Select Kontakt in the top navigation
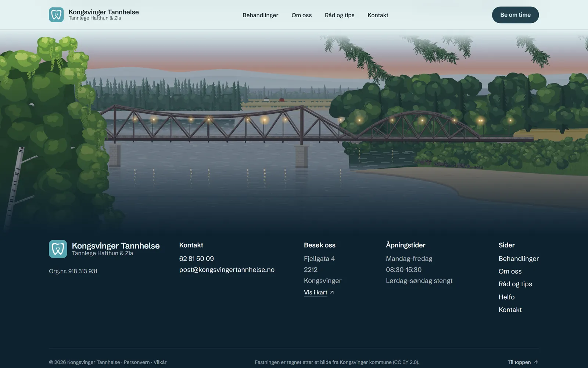This screenshot has width=588, height=368. pyautogui.click(x=378, y=15)
